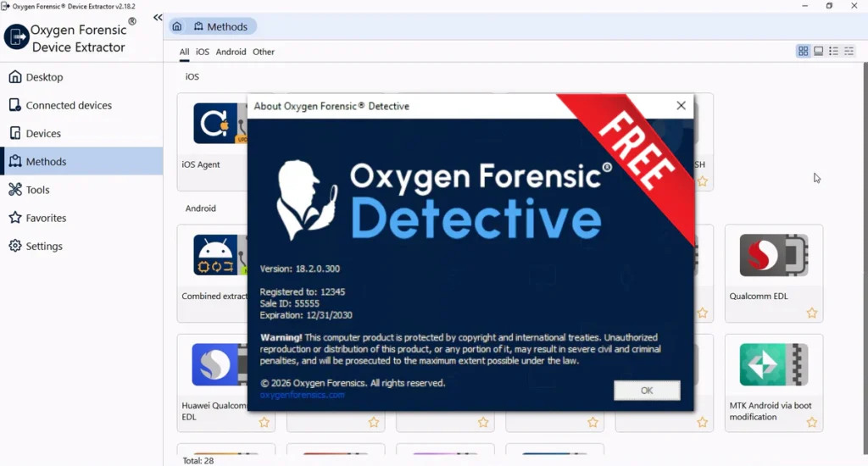Click the Registered to: 12345 text
868x466 pixels.
303,291
